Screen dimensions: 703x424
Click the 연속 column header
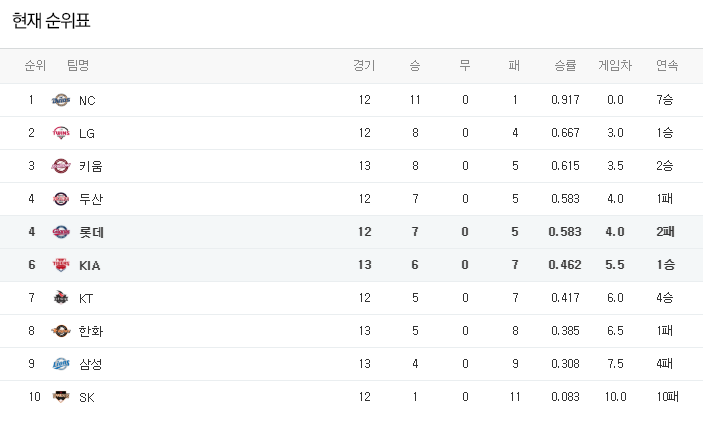coord(667,66)
